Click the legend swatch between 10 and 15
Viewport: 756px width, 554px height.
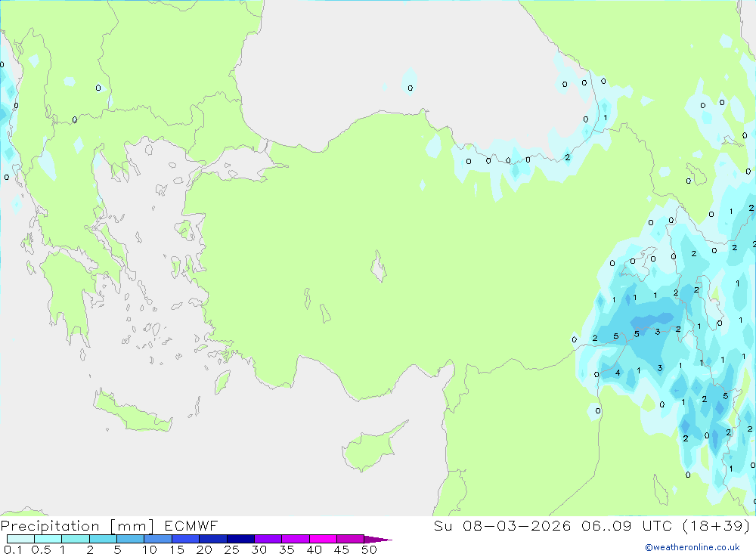click(x=158, y=539)
